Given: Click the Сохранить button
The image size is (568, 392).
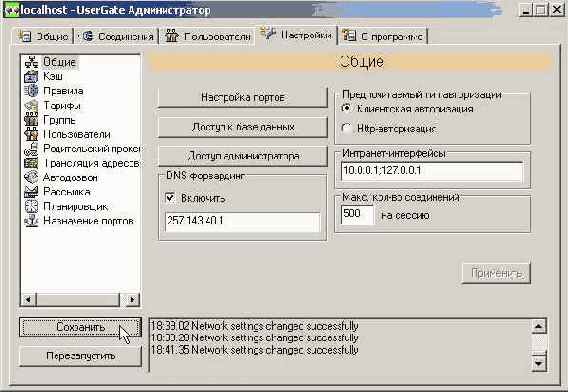Looking at the screenshot, I should [80, 327].
